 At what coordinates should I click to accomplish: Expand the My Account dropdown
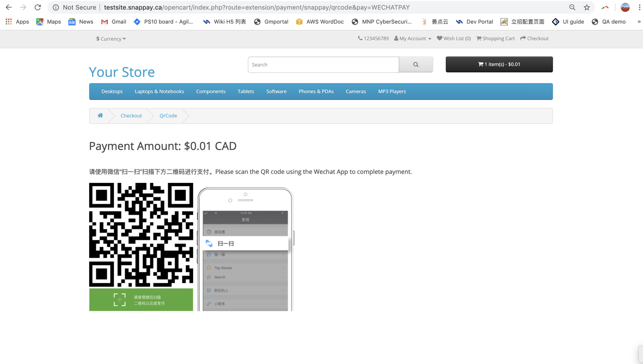(412, 38)
